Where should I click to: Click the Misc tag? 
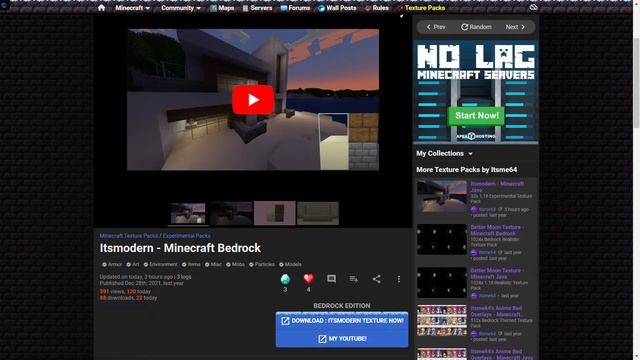click(x=213, y=264)
